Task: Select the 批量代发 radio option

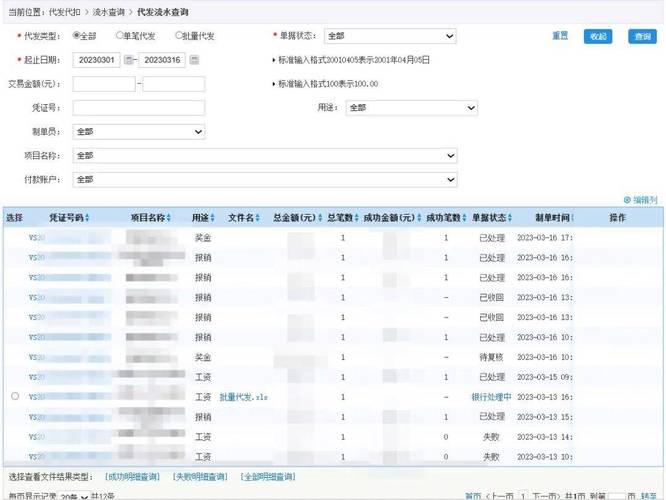Action: pyautogui.click(x=179, y=36)
